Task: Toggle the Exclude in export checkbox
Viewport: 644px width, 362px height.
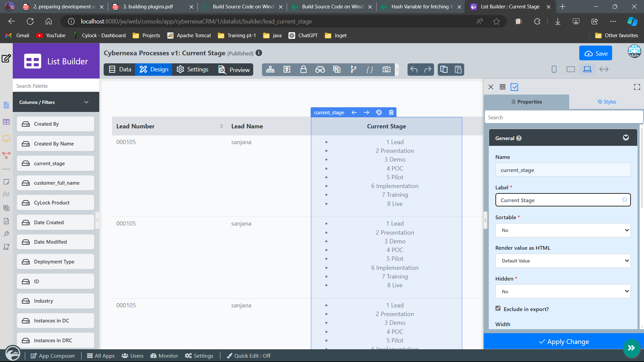Action: click(x=498, y=308)
